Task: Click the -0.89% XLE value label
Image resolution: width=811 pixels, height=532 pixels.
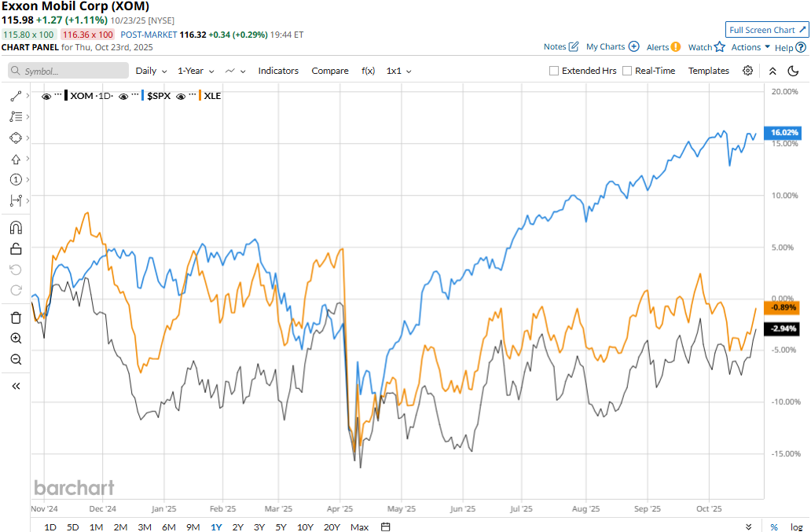Action: 783,307
